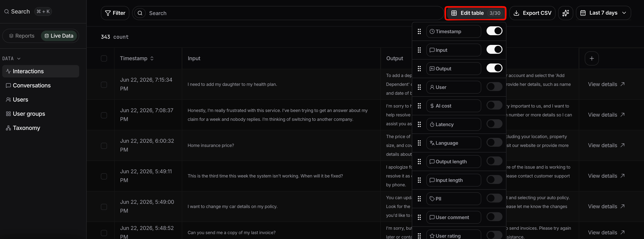Image resolution: width=644 pixels, height=239 pixels.
Task: Click the drag handle beside Timestamp
Action: click(419, 31)
